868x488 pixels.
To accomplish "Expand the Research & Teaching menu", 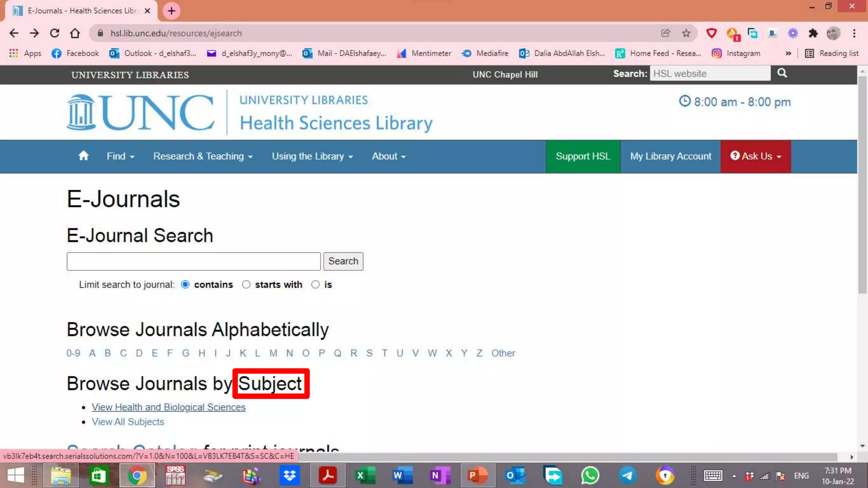I will pos(203,156).
